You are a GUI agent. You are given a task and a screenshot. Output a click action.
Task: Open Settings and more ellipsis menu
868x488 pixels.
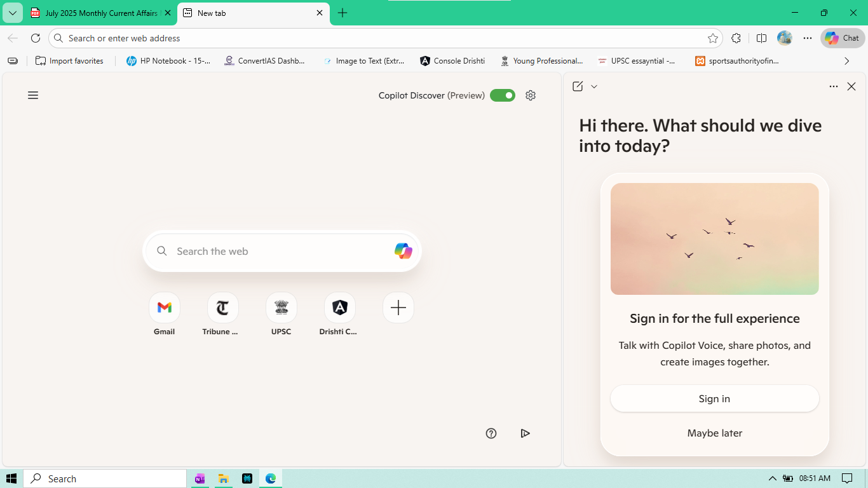(808, 38)
